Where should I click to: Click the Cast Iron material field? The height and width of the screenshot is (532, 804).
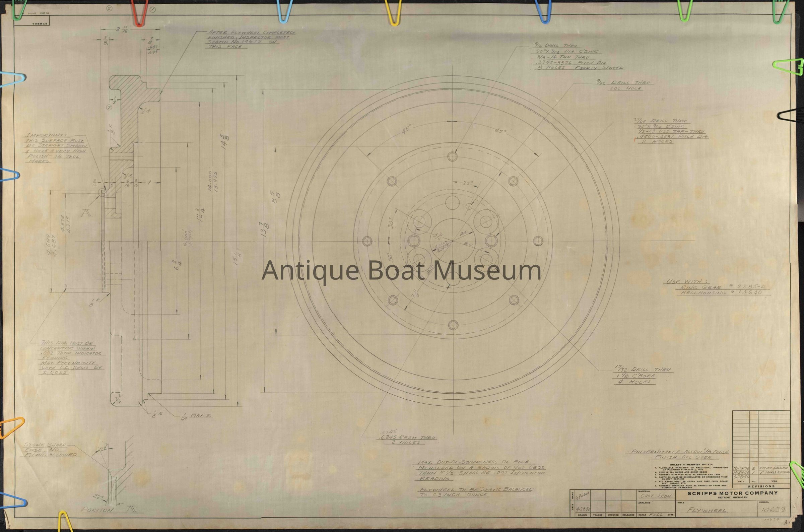pyautogui.click(x=655, y=496)
